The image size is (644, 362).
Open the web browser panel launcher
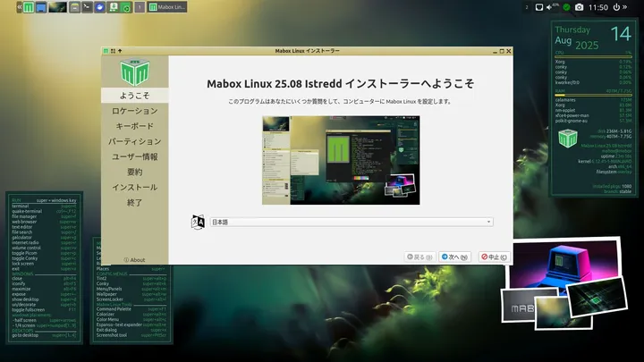pyautogui.click(x=99, y=7)
